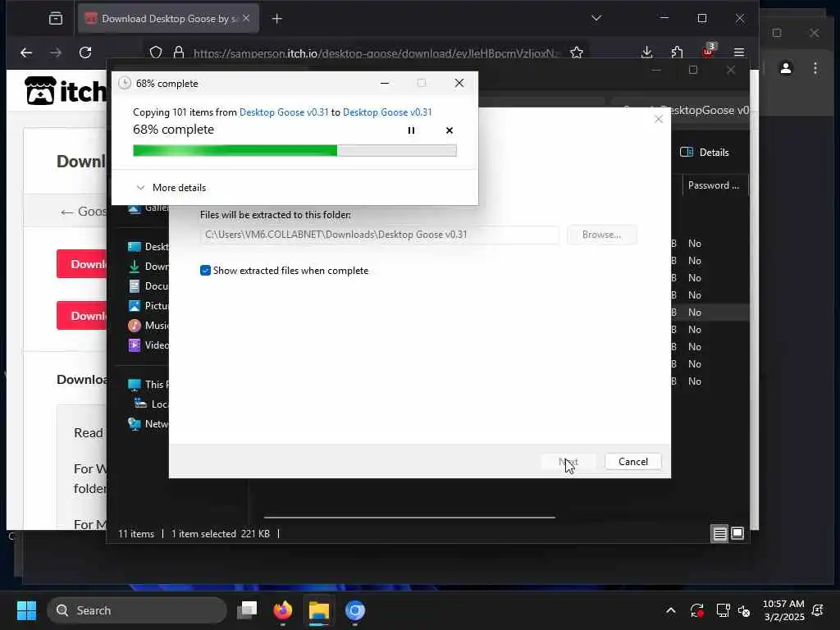
Task: Expand More details in copy dialog
Action: click(x=171, y=188)
